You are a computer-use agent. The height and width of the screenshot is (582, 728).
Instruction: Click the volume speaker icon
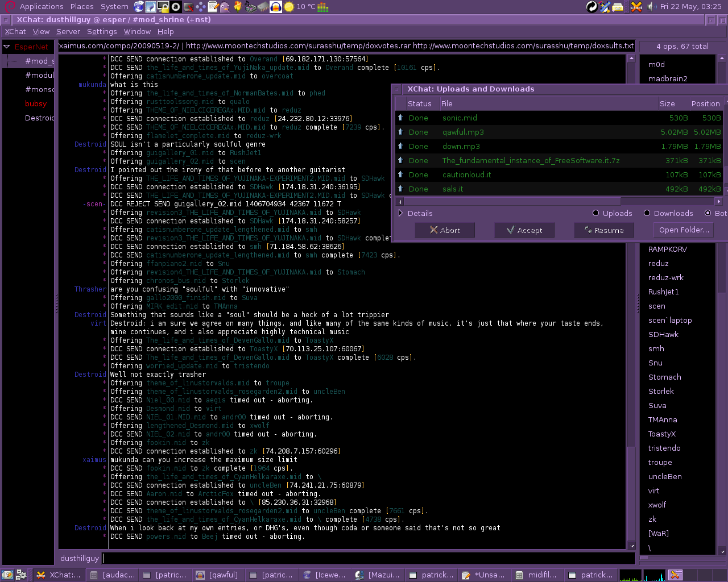[x=651, y=7]
